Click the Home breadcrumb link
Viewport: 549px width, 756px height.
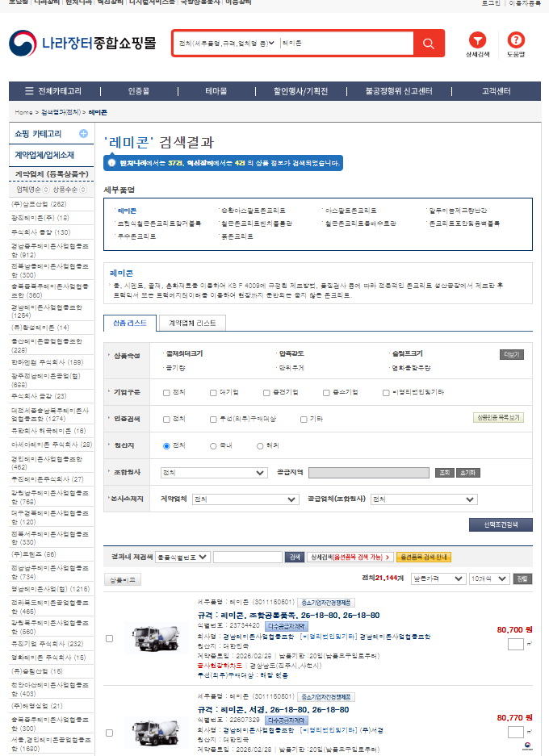(x=23, y=112)
